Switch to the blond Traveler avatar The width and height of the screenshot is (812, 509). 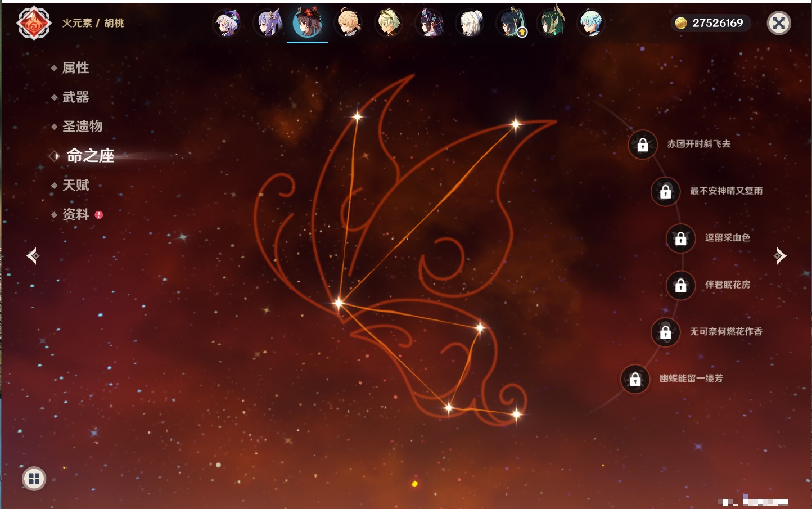(349, 24)
